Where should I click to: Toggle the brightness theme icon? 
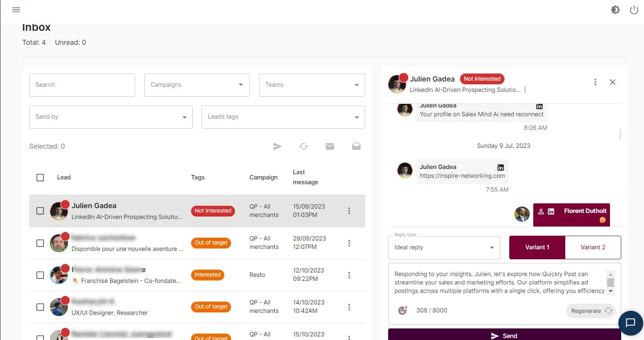coord(615,10)
